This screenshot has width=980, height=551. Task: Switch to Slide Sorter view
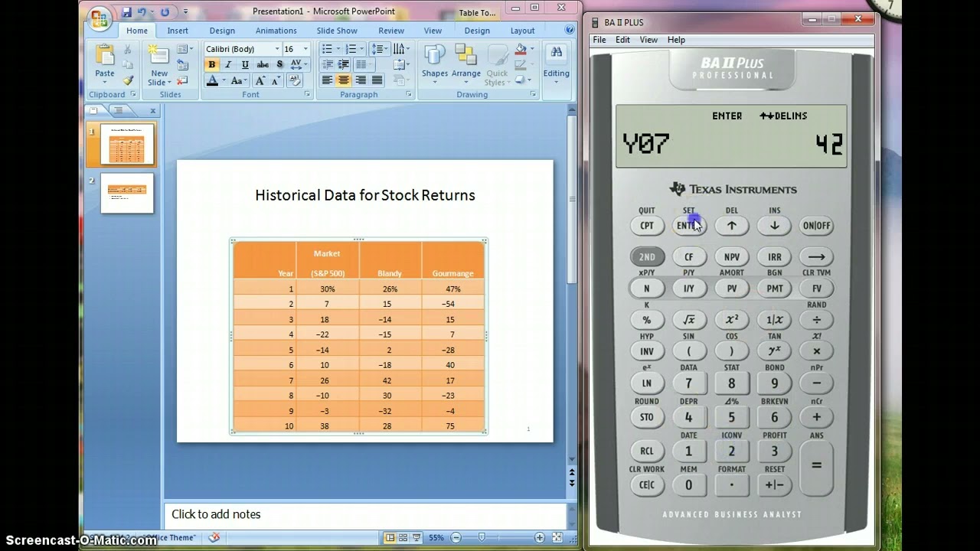point(403,538)
